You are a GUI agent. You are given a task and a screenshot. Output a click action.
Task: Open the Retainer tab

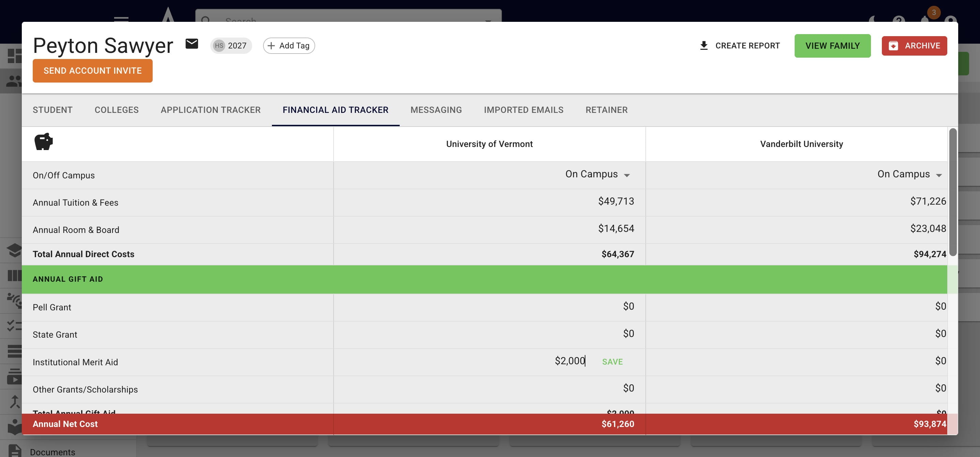pyautogui.click(x=607, y=110)
